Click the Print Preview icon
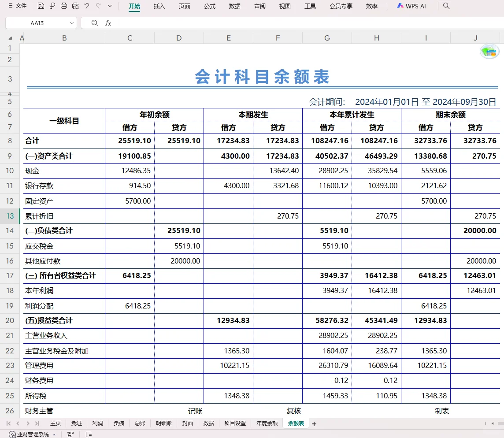504x438 pixels. tap(75, 6)
